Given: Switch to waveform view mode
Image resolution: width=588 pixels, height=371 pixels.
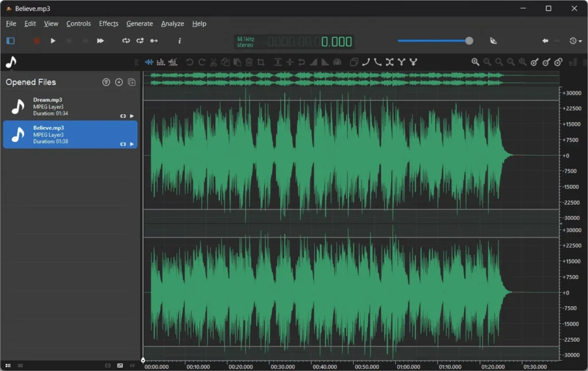Looking at the screenshot, I should coord(149,62).
